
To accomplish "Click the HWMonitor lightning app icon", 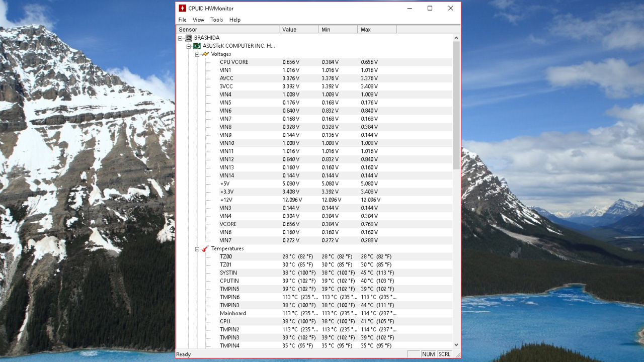I will (x=182, y=8).
